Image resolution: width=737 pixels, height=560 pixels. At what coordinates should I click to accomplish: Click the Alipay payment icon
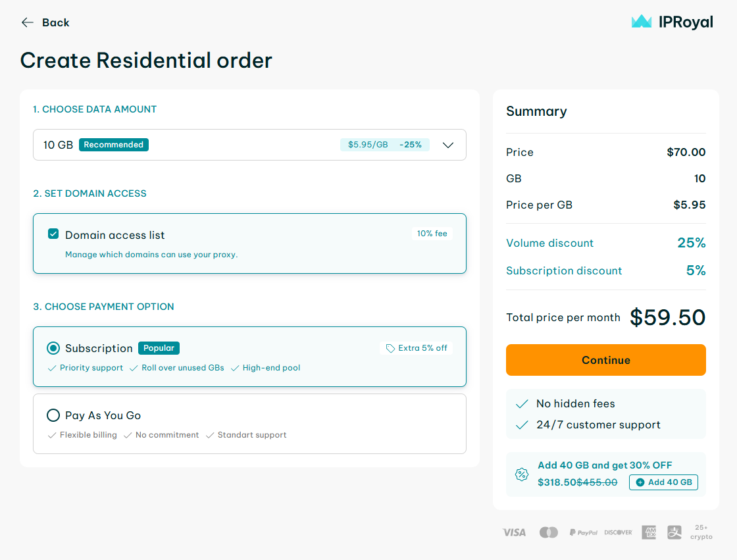674,532
